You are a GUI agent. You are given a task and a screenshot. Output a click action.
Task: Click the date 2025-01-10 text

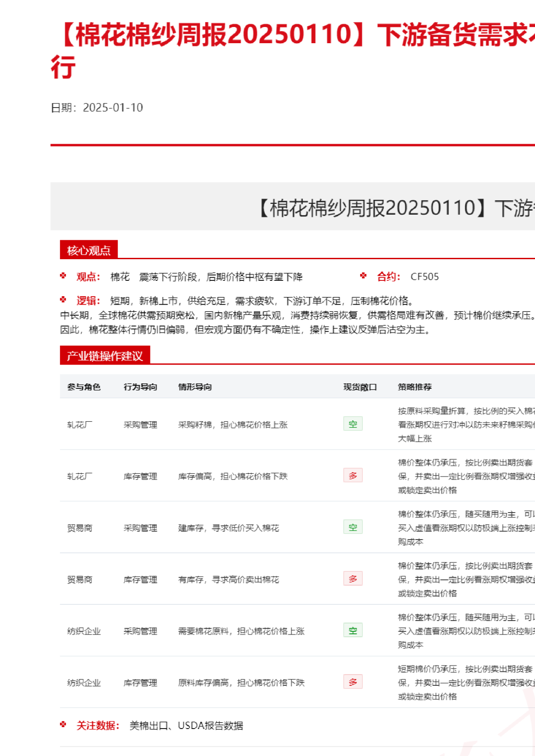click(x=113, y=108)
